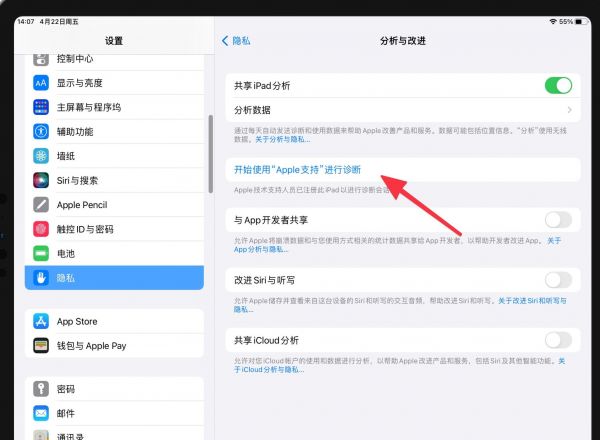The height and width of the screenshot is (440, 600).
Task: Tap the 分析与改进 page title
Action: (x=403, y=41)
